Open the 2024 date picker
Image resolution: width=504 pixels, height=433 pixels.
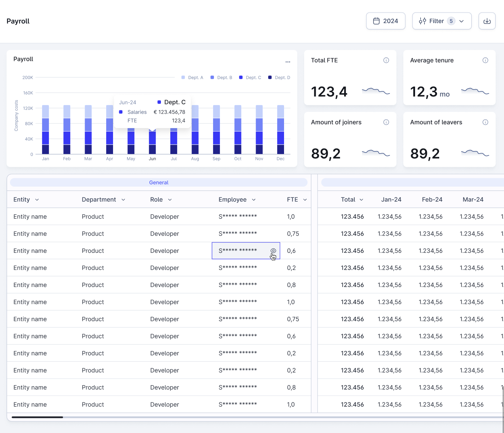tap(386, 21)
